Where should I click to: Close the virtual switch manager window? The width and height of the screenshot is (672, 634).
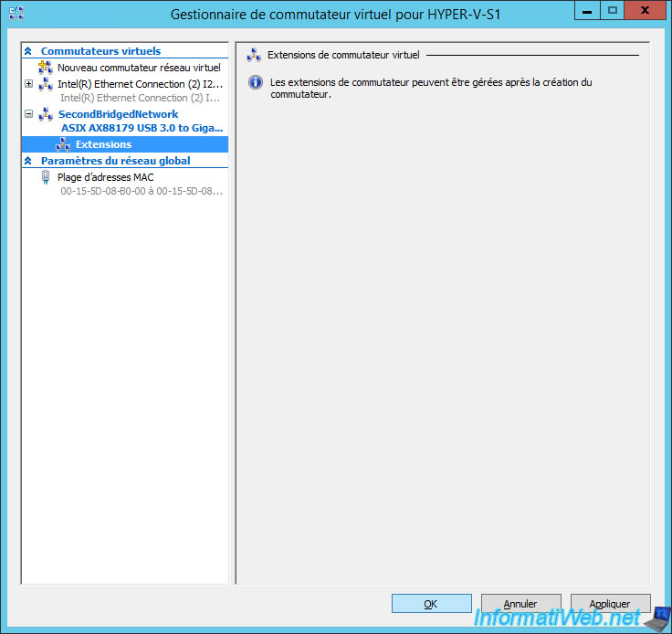(645, 10)
